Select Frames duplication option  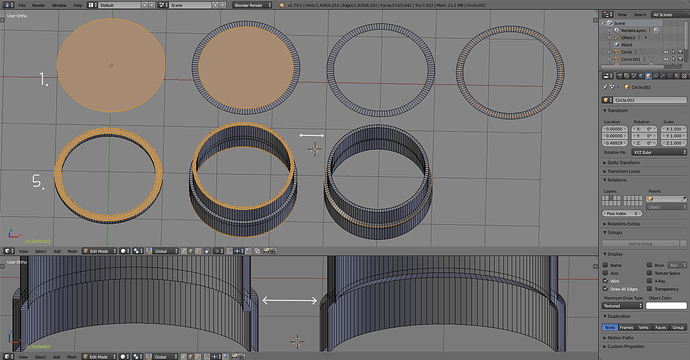[626, 327]
